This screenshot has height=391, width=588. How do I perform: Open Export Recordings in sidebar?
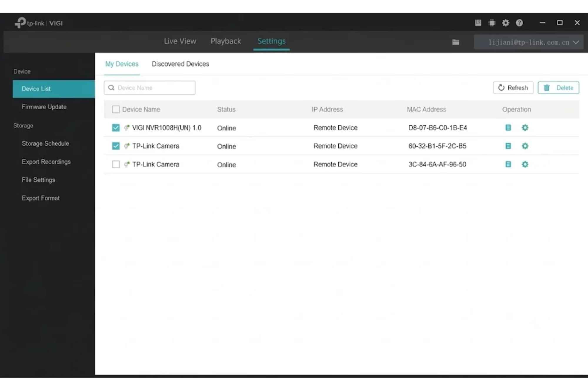pyautogui.click(x=46, y=162)
